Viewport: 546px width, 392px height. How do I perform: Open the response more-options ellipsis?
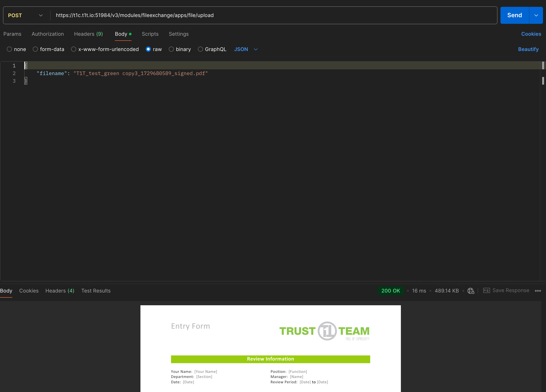538,291
